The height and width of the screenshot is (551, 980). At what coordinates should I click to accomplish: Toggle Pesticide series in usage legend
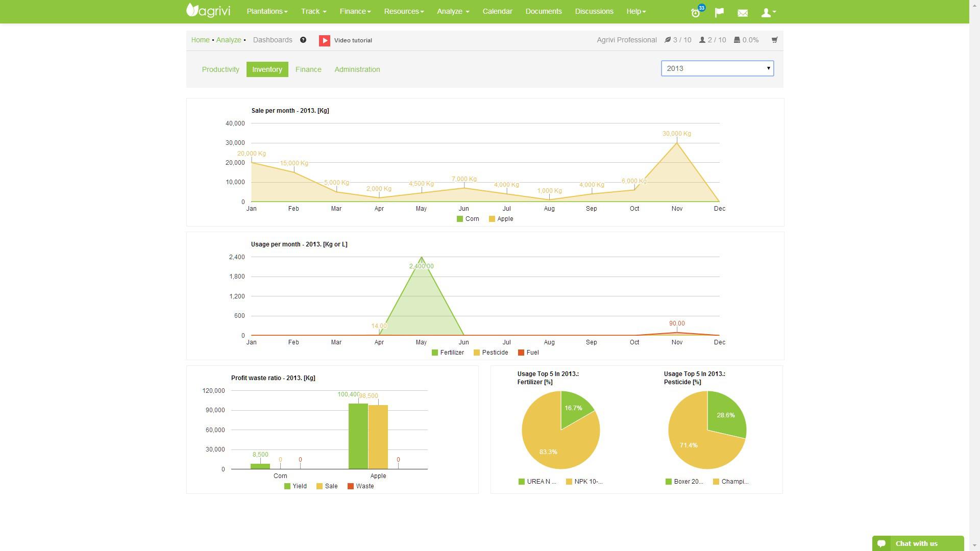point(490,353)
